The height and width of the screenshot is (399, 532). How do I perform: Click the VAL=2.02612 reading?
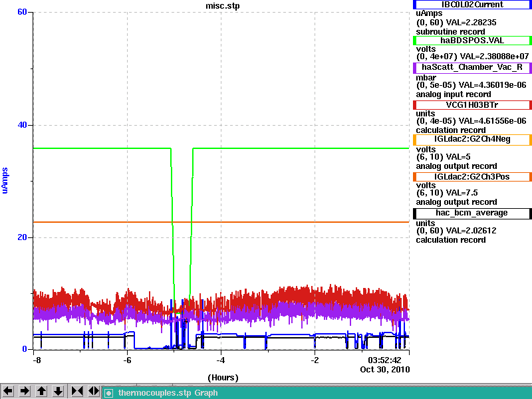click(471, 231)
